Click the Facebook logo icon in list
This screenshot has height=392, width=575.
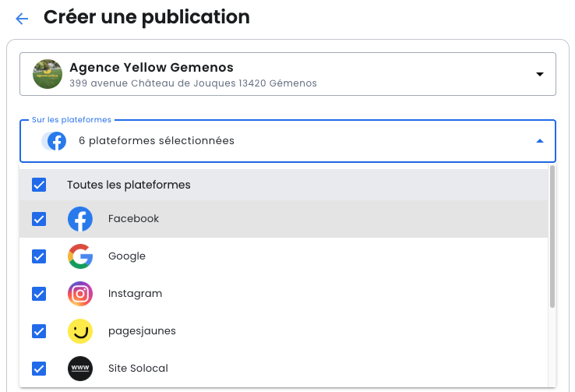80,219
